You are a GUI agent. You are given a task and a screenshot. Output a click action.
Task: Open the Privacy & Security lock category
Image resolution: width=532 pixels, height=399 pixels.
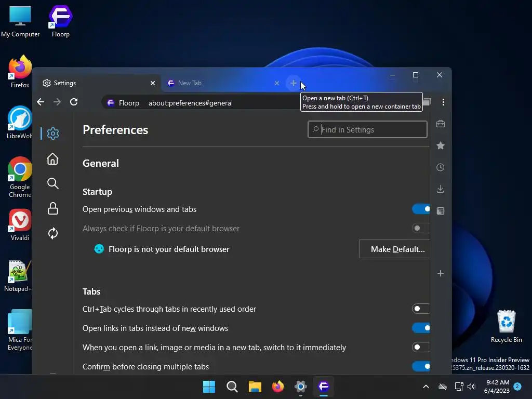[52, 208]
